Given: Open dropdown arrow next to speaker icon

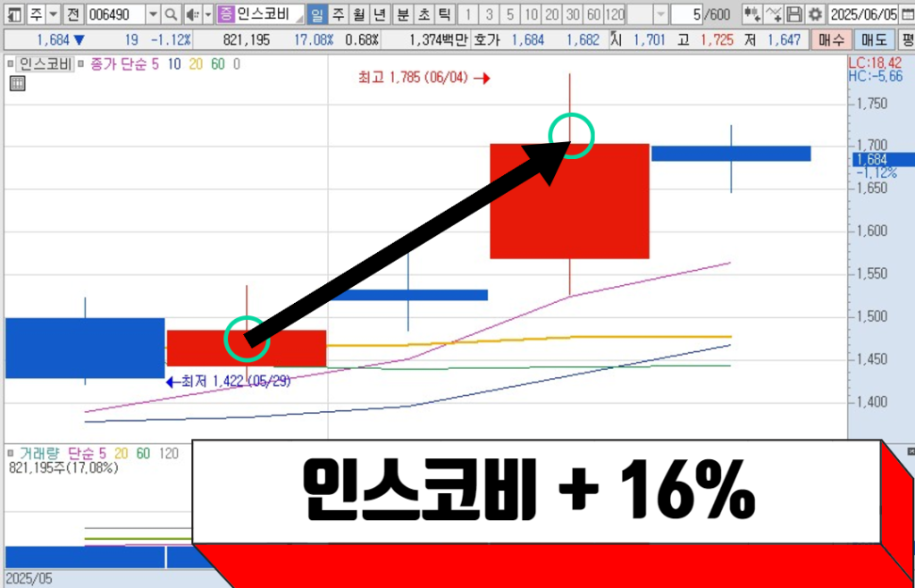Looking at the screenshot, I should pos(207,13).
